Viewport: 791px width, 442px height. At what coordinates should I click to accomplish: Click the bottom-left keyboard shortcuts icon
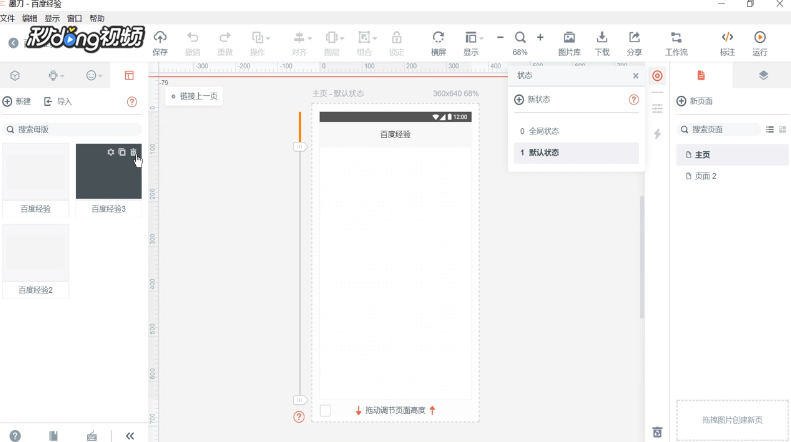pyautogui.click(x=92, y=436)
